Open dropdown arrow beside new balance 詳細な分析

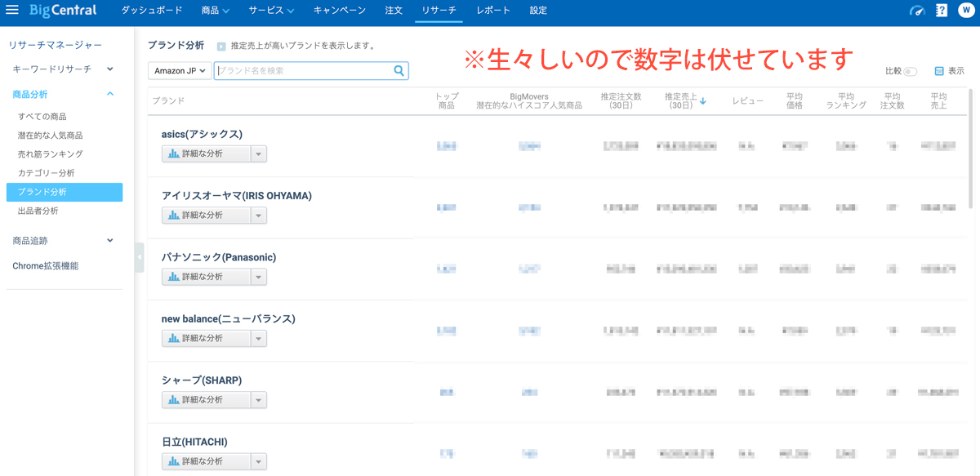pos(258,338)
